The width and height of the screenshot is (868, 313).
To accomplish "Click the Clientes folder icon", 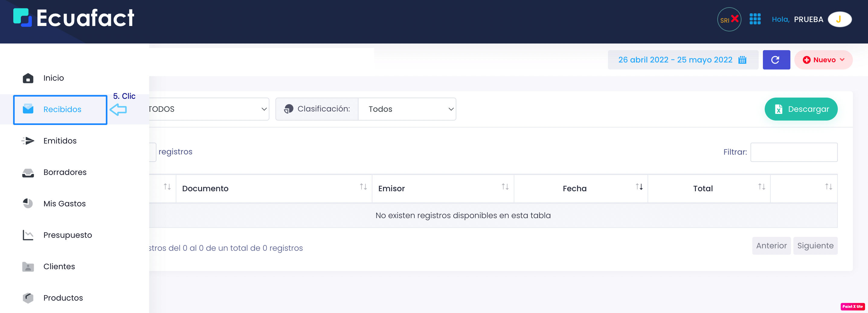I will pos(28,266).
